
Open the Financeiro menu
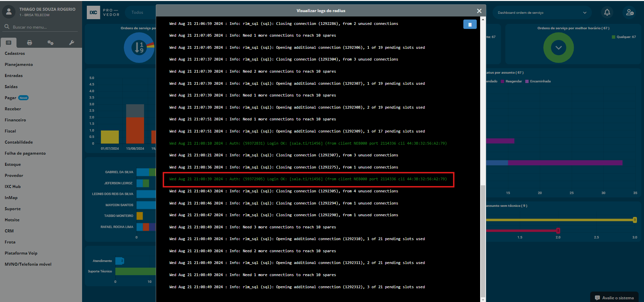click(x=15, y=120)
